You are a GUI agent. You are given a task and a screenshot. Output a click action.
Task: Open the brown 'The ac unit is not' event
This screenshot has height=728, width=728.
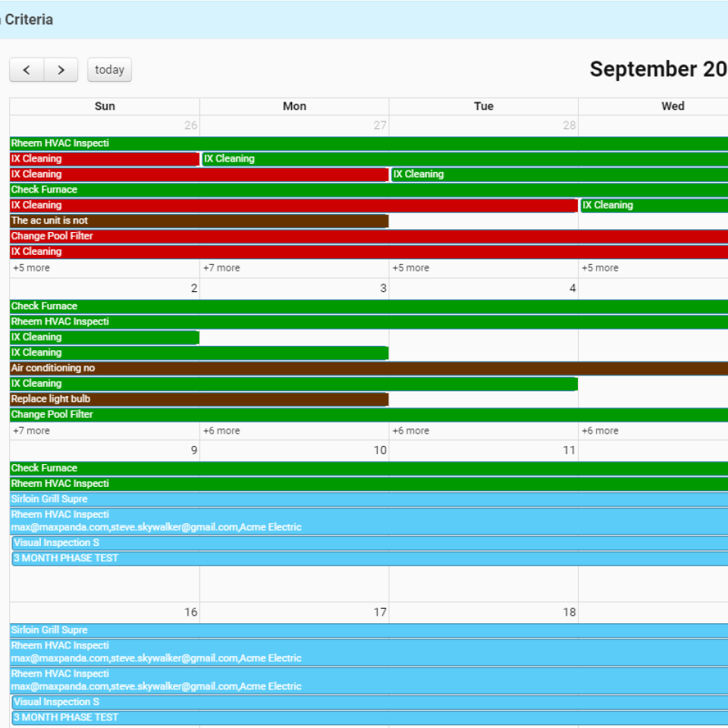50,220
